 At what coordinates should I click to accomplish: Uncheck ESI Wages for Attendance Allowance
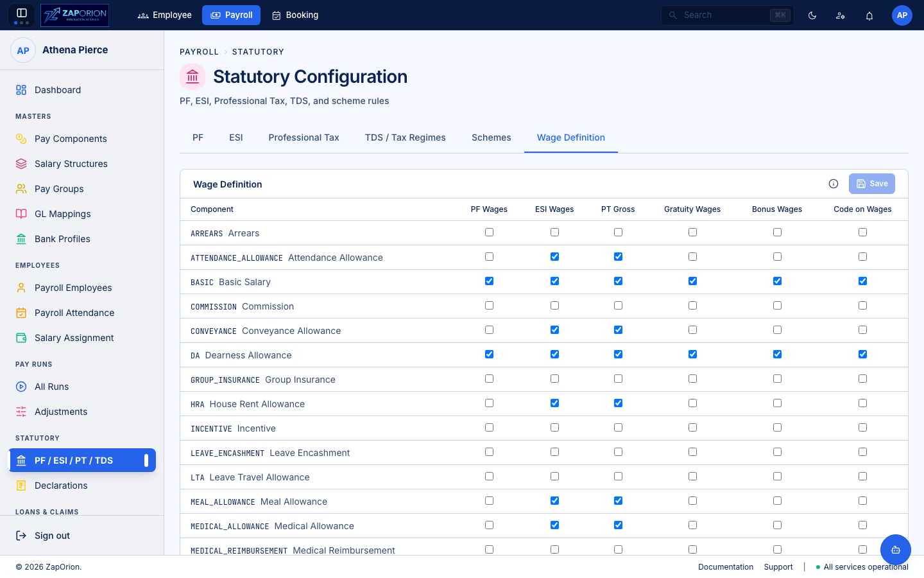point(555,257)
